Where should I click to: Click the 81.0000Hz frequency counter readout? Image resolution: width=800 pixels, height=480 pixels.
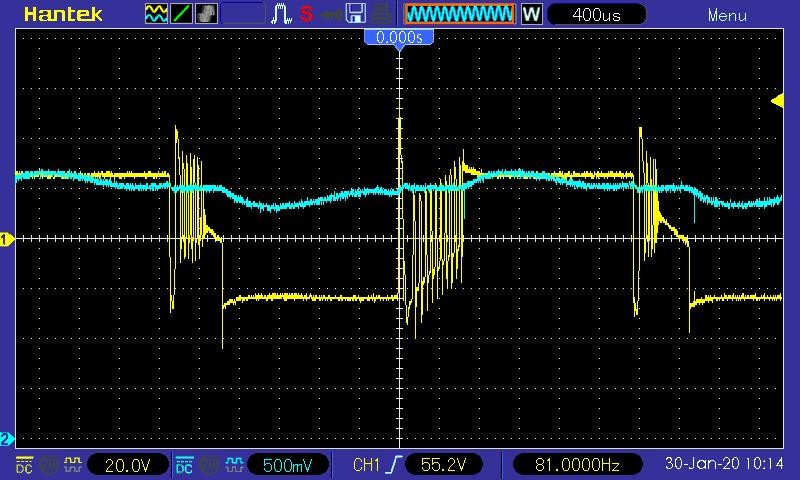tap(577, 465)
